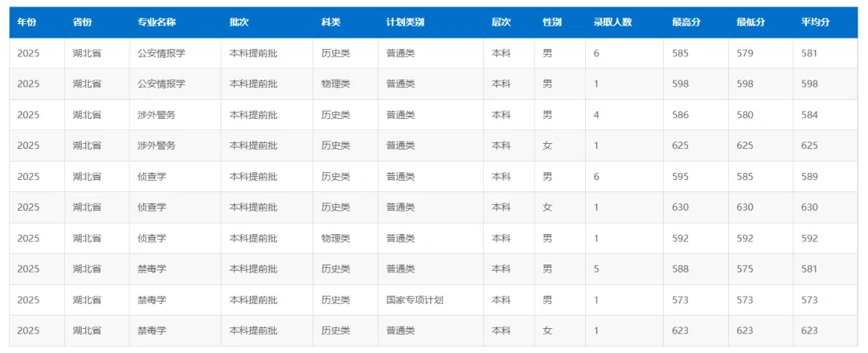Click the 计划类别 column header

(405, 23)
